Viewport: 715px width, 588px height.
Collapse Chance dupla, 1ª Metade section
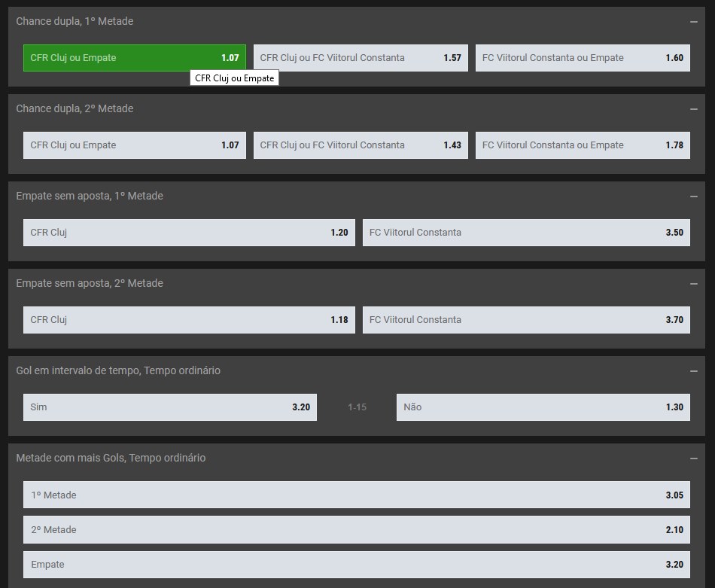tap(694, 21)
